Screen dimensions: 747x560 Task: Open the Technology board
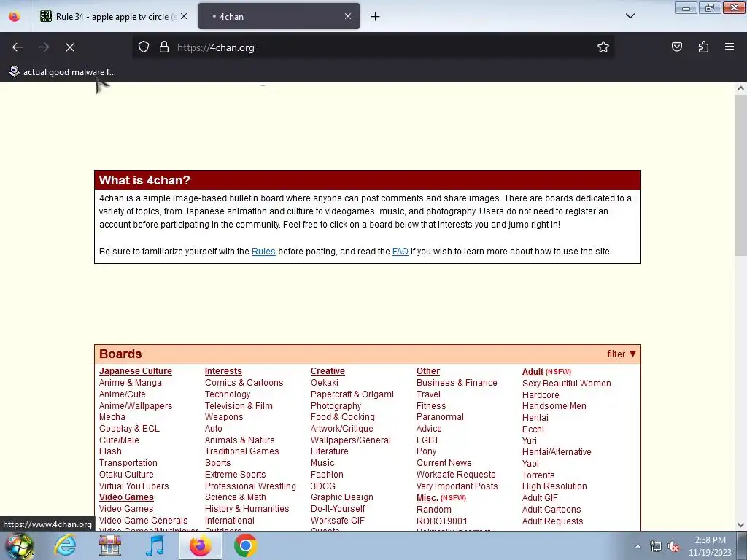pyautogui.click(x=228, y=394)
